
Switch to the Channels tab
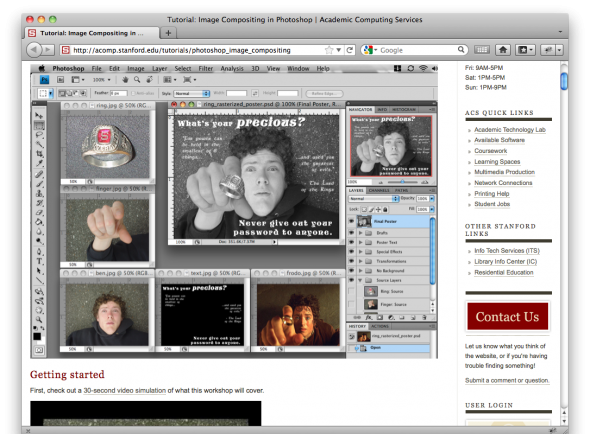(x=379, y=190)
